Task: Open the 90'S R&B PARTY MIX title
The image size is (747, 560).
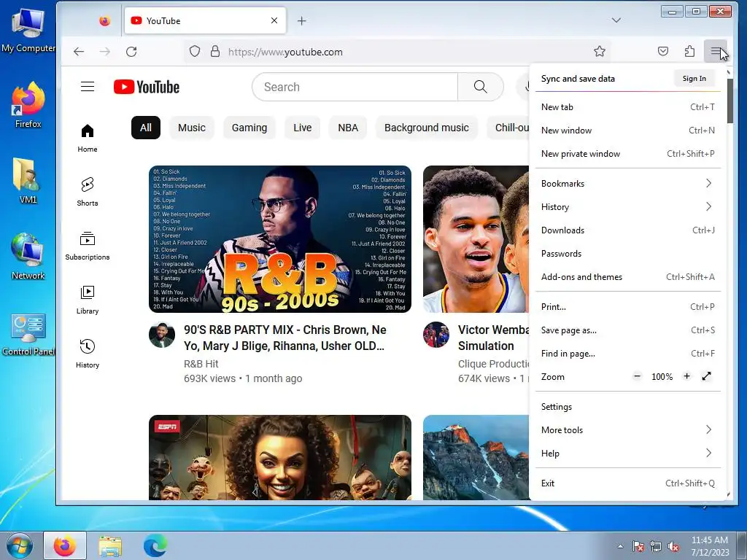Action: [285, 338]
